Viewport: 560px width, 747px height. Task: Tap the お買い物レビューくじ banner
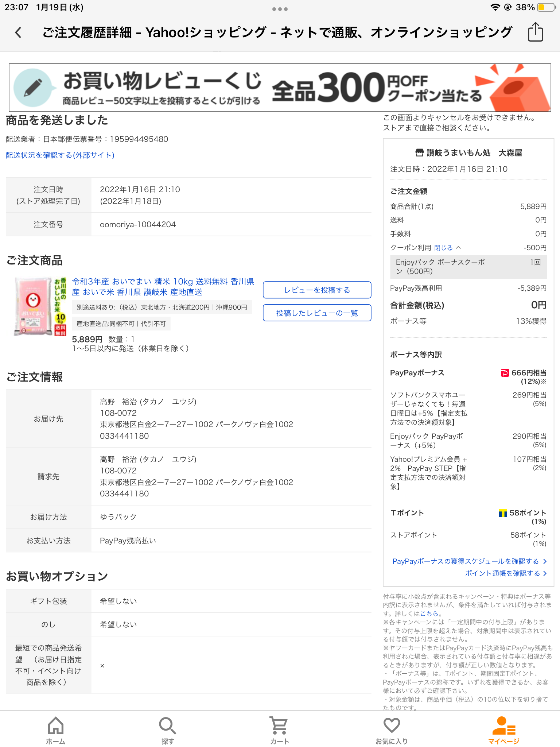(280, 88)
